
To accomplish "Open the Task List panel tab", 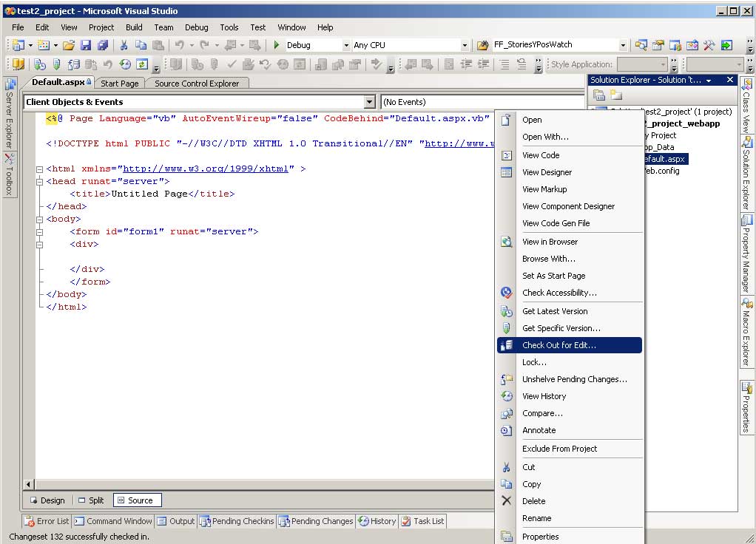I will click(x=423, y=521).
